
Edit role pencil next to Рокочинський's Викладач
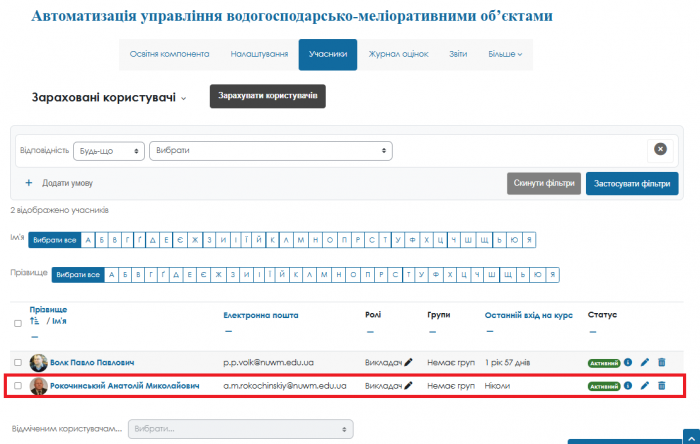pos(408,385)
